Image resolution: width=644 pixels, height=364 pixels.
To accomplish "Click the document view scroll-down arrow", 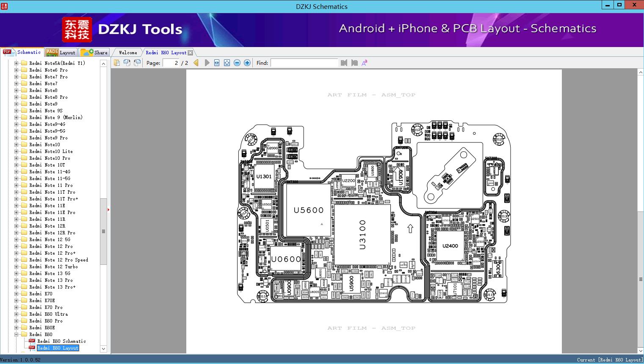I will [x=640, y=350].
